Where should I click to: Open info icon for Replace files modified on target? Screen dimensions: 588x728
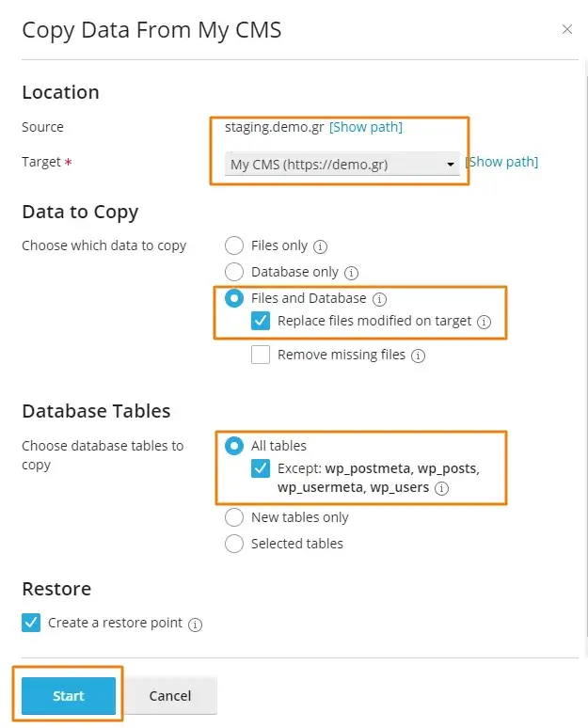click(x=484, y=322)
